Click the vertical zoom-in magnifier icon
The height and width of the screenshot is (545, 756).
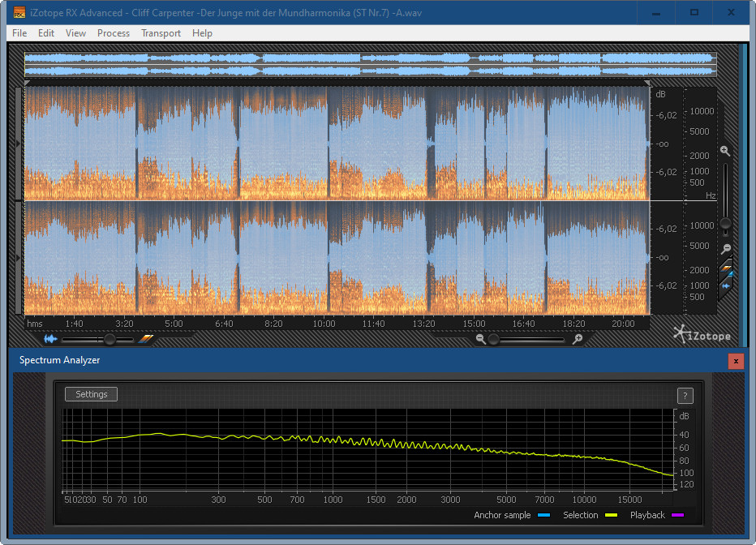click(x=725, y=151)
